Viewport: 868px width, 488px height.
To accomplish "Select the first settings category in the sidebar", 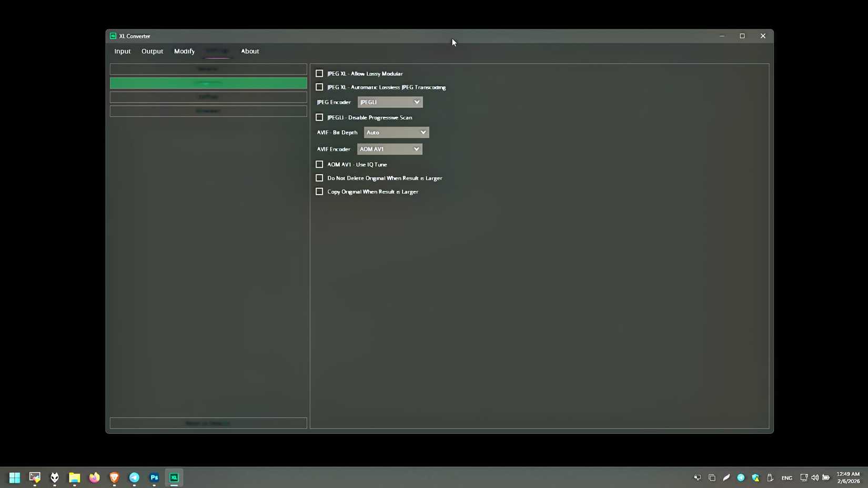I will pos(208,69).
